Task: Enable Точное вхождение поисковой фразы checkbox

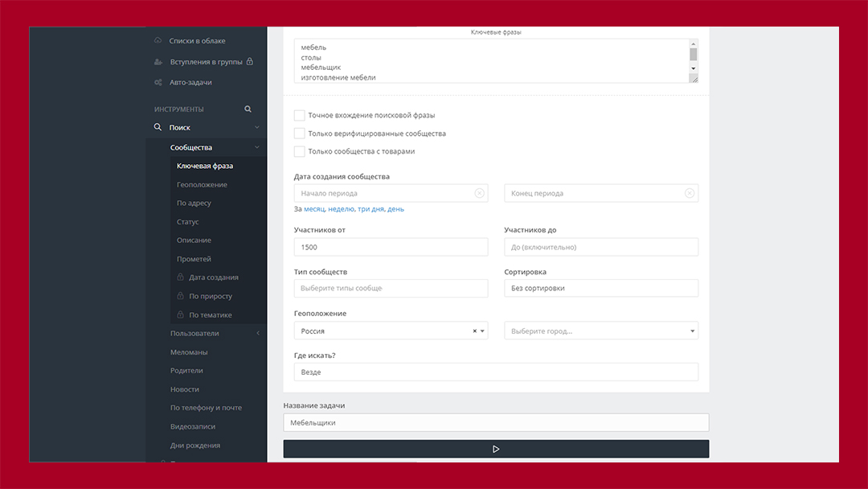Action: click(300, 115)
